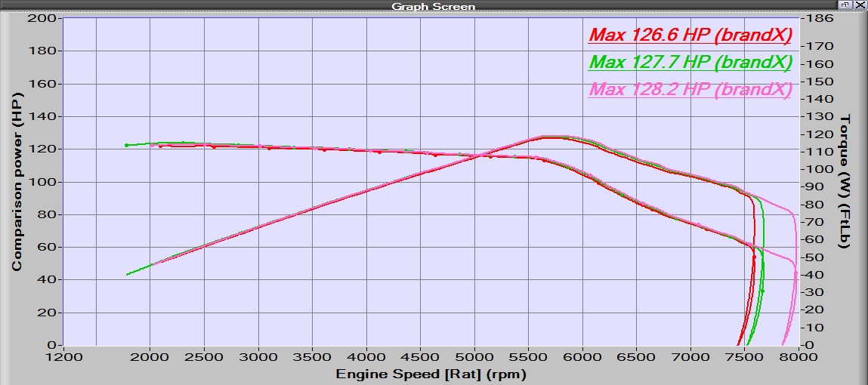Close the Graph Screen window
Image resolution: width=868 pixels, height=385 pixels.
860,5
